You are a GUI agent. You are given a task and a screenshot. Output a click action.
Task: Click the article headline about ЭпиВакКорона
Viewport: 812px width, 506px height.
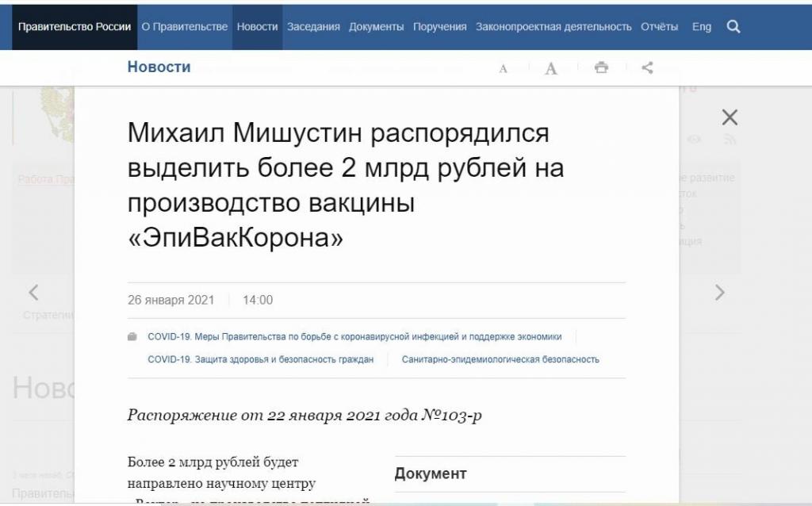coord(346,185)
